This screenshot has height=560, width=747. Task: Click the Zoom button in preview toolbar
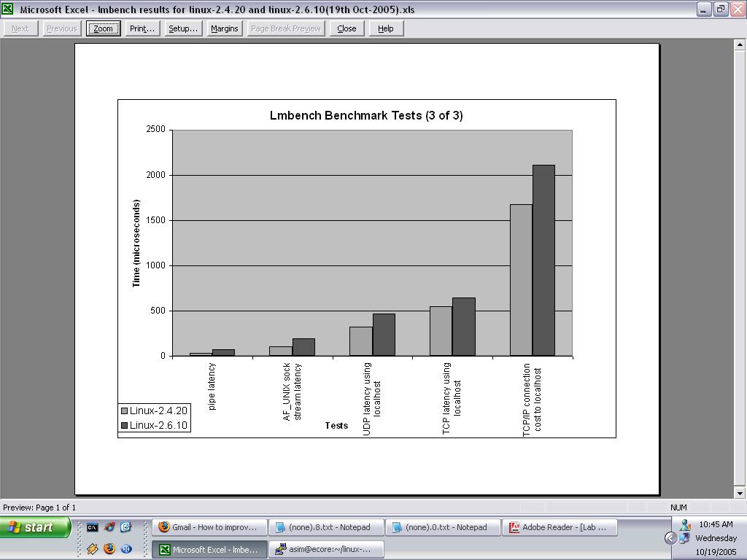pos(104,28)
